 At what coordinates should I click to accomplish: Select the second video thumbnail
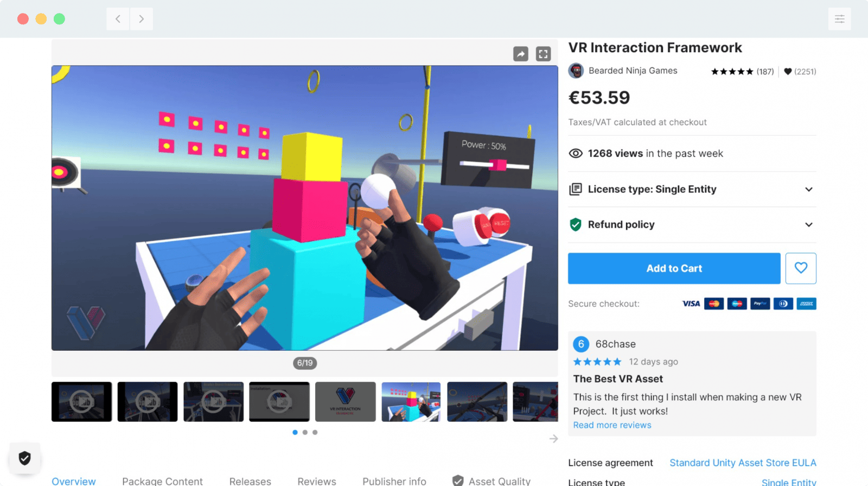148,402
